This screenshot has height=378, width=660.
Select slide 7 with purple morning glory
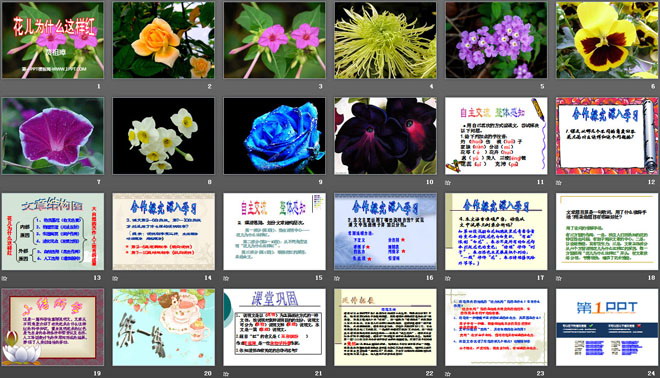[53, 136]
